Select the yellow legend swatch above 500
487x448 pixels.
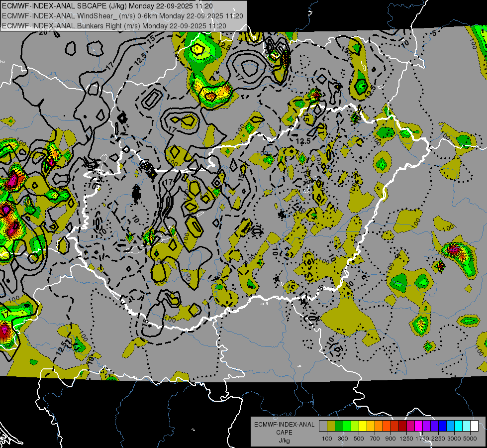coord(363,426)
